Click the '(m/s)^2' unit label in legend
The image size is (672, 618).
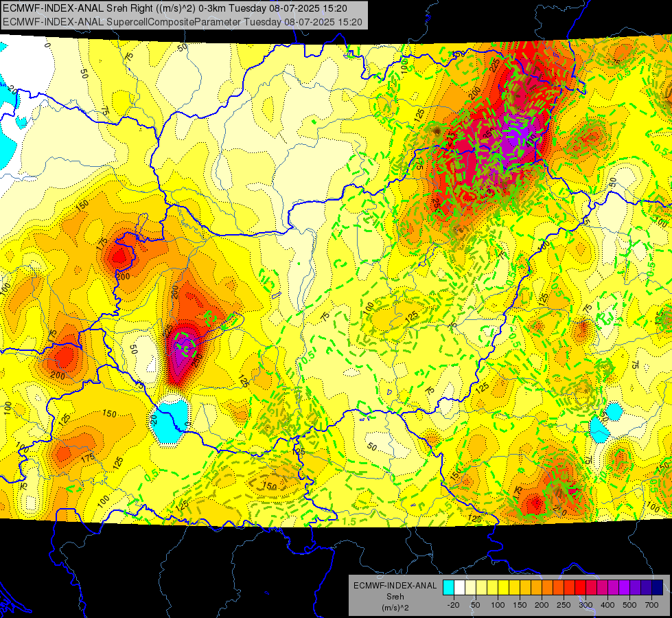[x=395, y=608]
